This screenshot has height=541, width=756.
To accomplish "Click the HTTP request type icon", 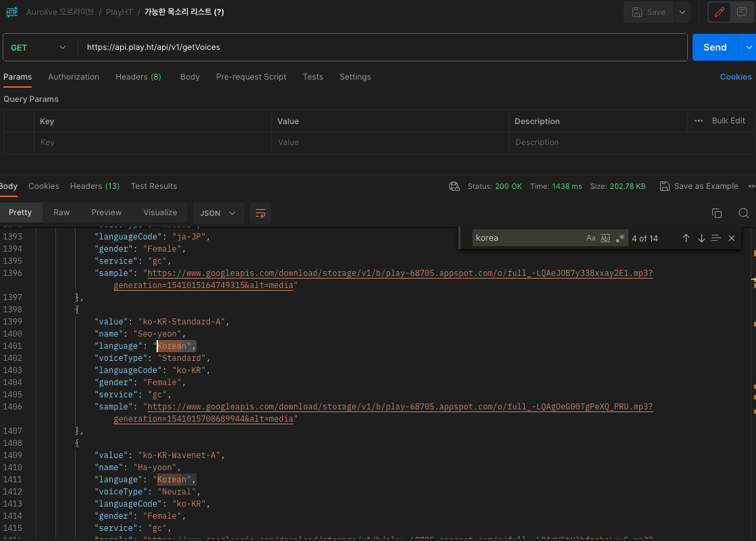I will point(12,12).
